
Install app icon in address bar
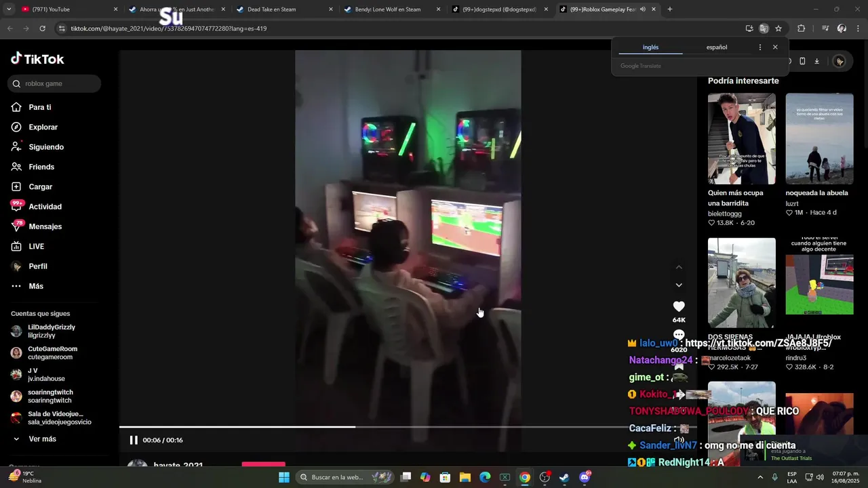[x=749, y=28]
